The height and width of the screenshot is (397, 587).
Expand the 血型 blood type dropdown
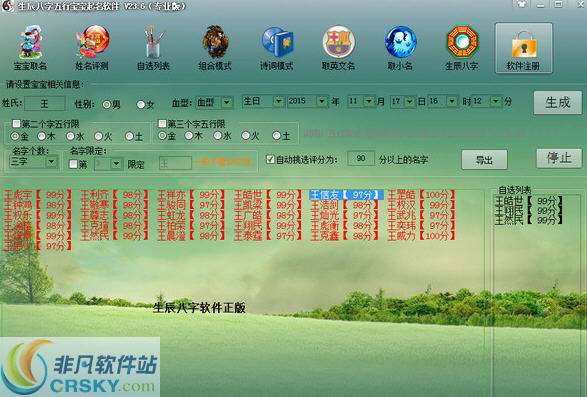[227, 103]
